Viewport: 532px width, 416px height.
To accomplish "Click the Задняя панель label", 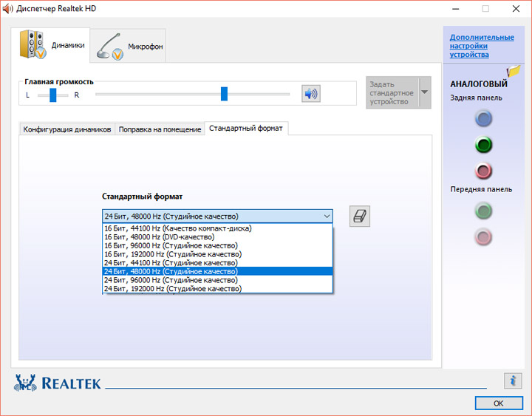I will coord(476,98).
